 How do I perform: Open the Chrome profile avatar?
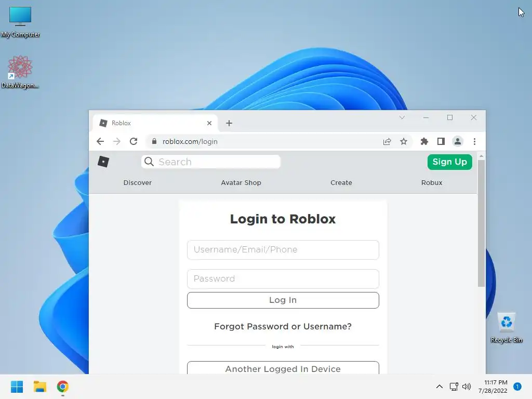457,141
